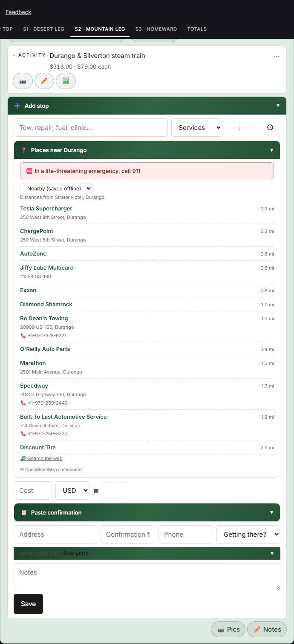Open the Pics button at the bottom
Viewport: 294px width, 644px height.
coord(228,629)
